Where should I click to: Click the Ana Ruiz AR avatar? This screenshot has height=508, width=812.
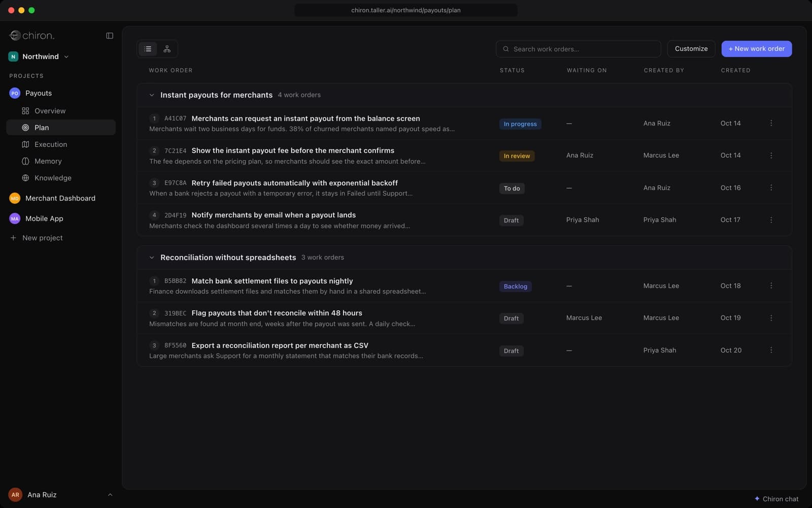click(15, 495)
